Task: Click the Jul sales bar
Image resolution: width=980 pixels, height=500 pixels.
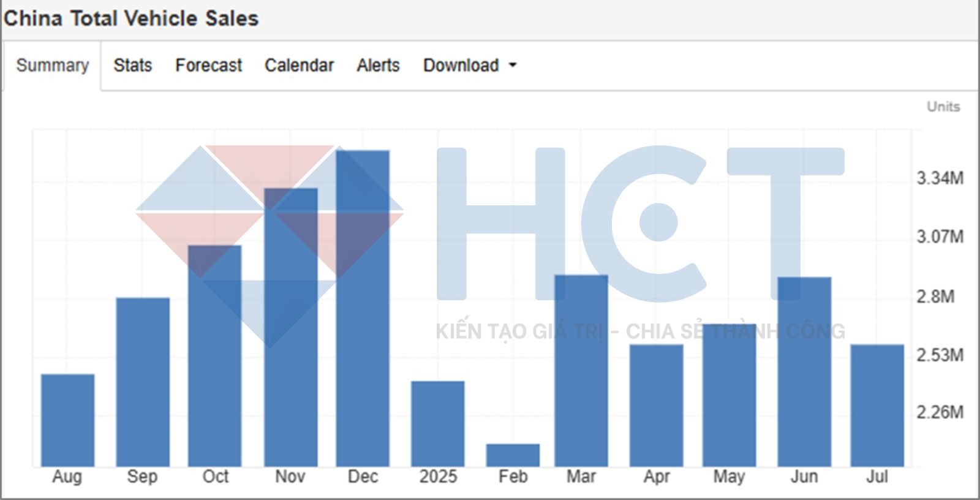Action: pyautogui.click(x=876, y=406)
